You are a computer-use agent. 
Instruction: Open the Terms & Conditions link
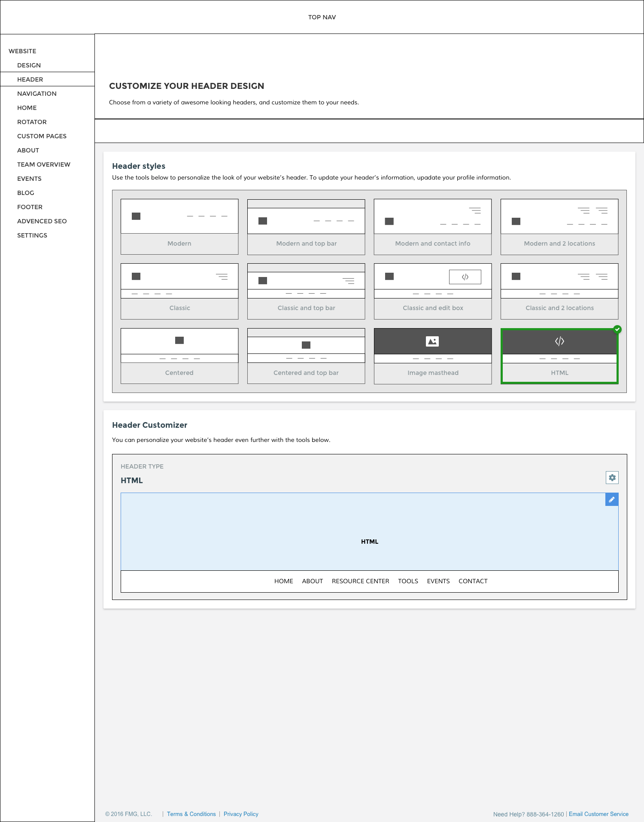pyautogui.click(x=191, y=814)
